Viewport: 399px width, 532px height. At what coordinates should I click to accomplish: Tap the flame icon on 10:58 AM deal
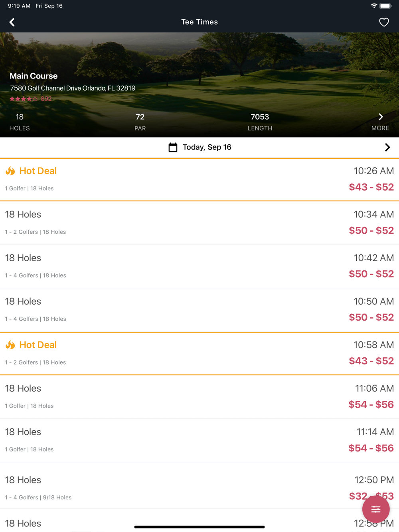[10, 345]
